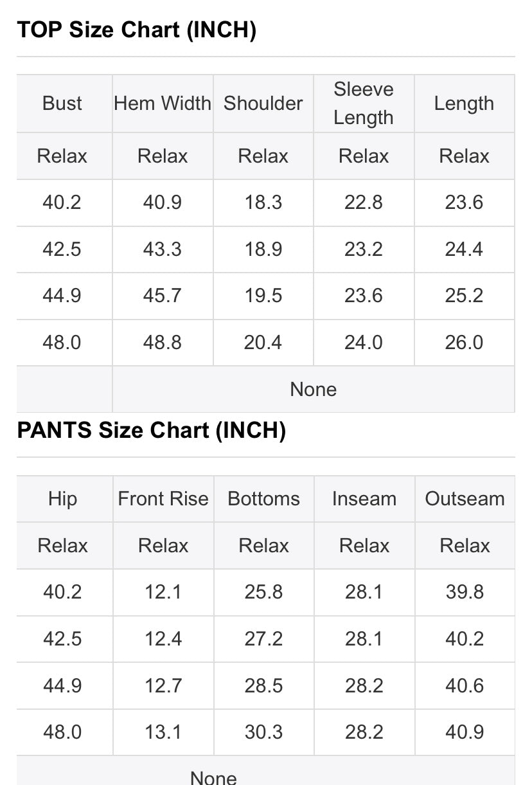Click the Sleeve Length column header
This screenshot has height=785, width=532.
coord(364,104)
